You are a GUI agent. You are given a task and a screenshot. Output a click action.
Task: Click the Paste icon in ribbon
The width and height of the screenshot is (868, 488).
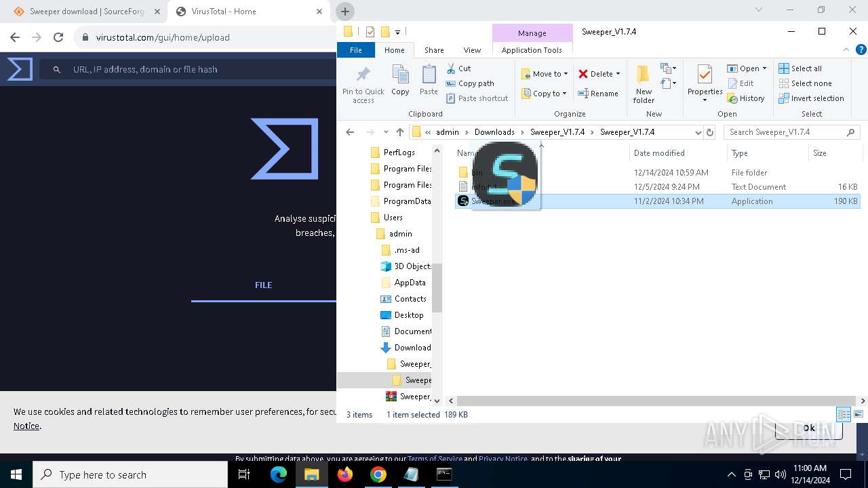(429, 75)
